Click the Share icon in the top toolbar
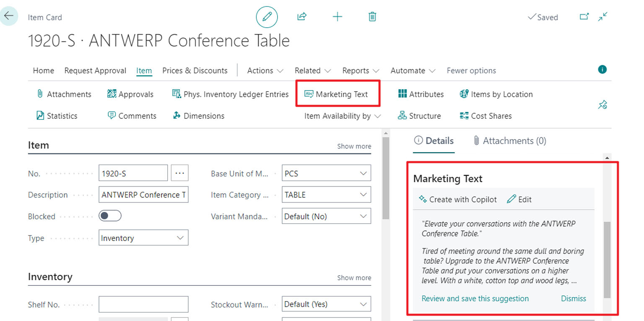Screen dimensions: 644x321 301,17
